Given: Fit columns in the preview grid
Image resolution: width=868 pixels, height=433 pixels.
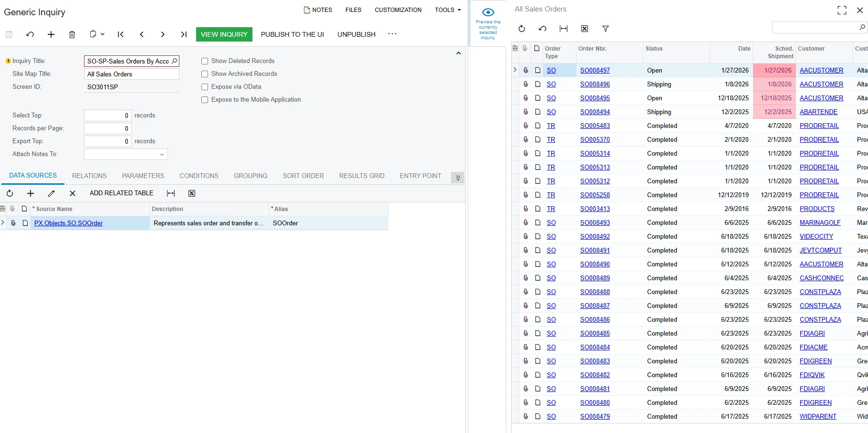Looking at the screenshot, I should (x=564, y=29).
